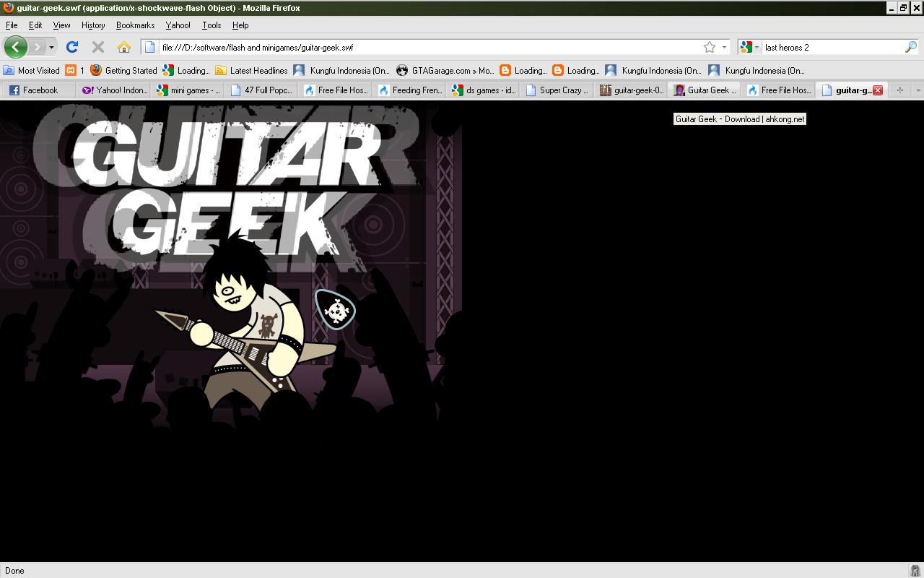Switch to the Super Crazy tab
The width and height of the screenshot is (924, 578).
point(557,90)
